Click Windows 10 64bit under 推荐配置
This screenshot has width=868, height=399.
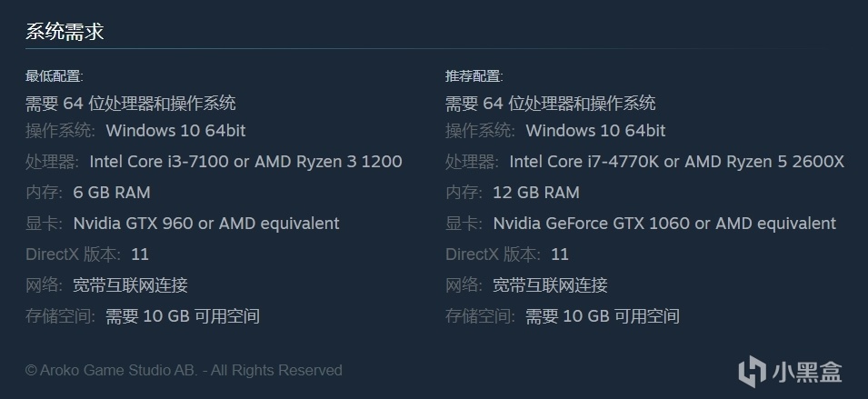[x=595, y=131]
